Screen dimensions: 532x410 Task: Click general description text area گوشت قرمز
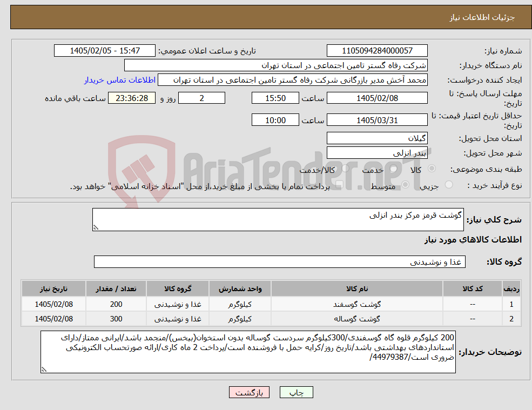[x=278, y=220]
